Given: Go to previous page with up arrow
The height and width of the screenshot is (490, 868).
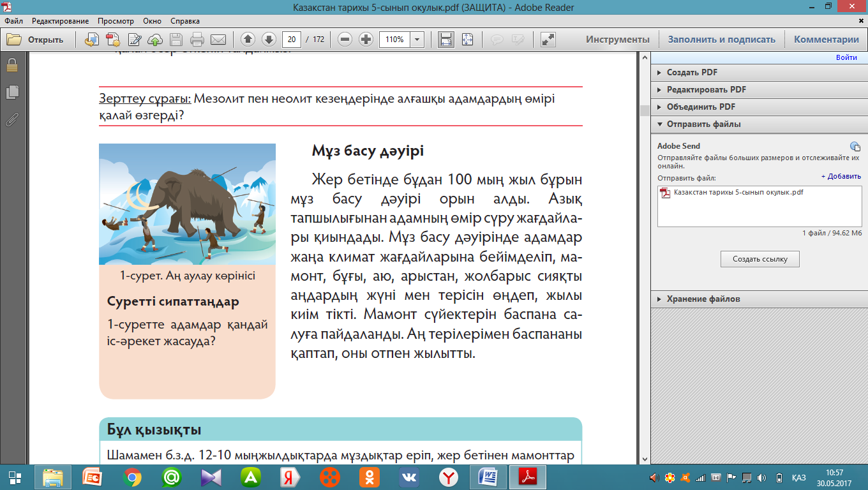Looking at the screenshot, I should 248,40.
